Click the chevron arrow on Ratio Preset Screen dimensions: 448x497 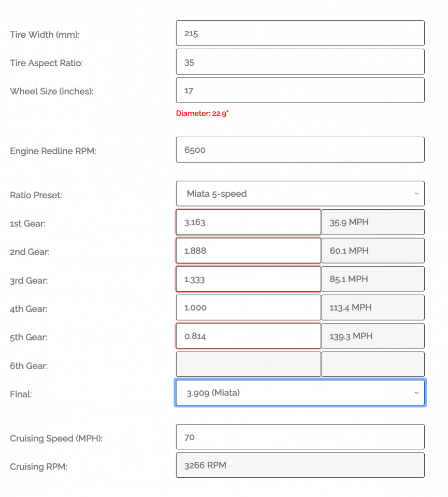(416, 193)
